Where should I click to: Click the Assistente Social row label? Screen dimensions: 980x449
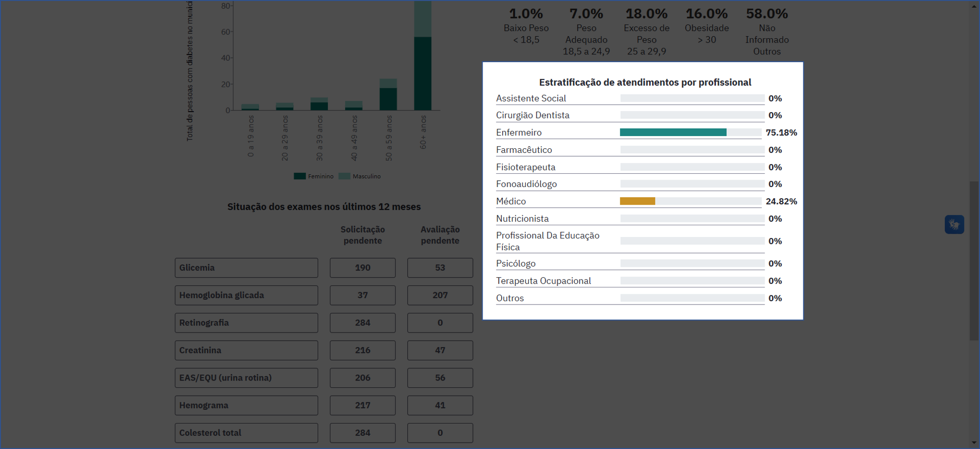coord(531,98)
